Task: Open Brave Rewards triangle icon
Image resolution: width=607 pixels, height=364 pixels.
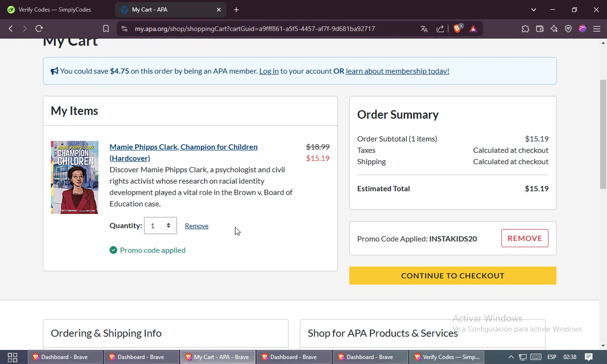Action: (473, 29)
